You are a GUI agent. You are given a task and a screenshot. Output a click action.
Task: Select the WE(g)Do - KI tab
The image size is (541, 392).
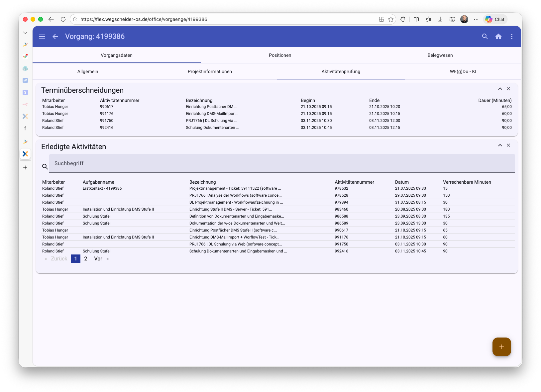(x=463, y=71)
